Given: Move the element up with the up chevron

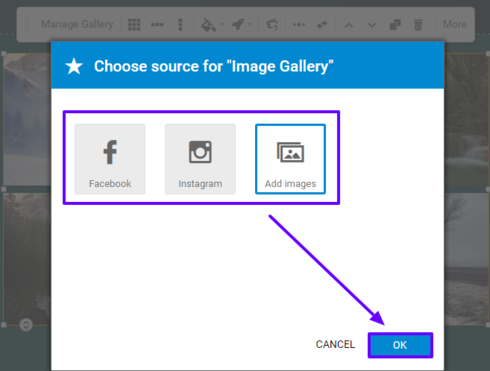Looking at the screenshot, I should (349, 25).
